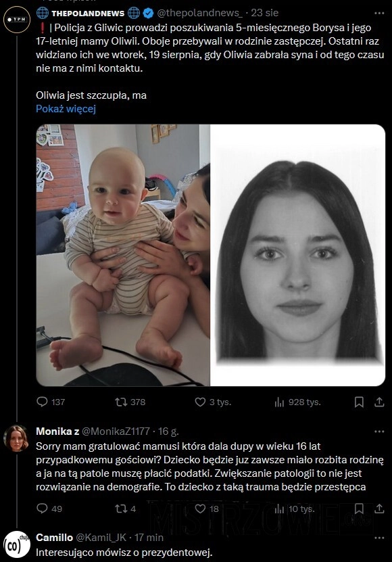Share Monika z's reply

point(379,509)
